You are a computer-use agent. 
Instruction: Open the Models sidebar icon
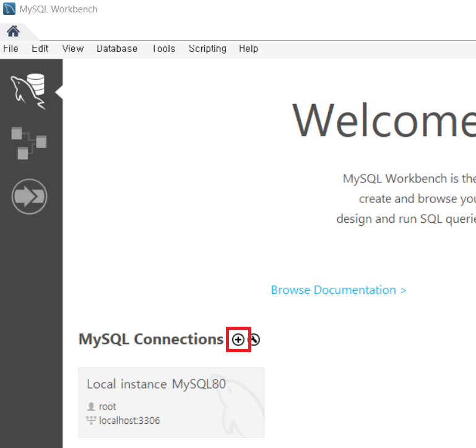[x=29, y=143]
